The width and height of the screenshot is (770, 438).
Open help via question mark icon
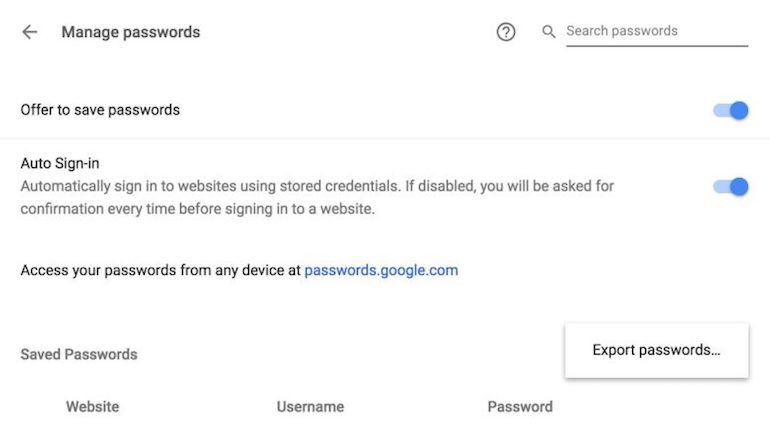pos(506,32)
